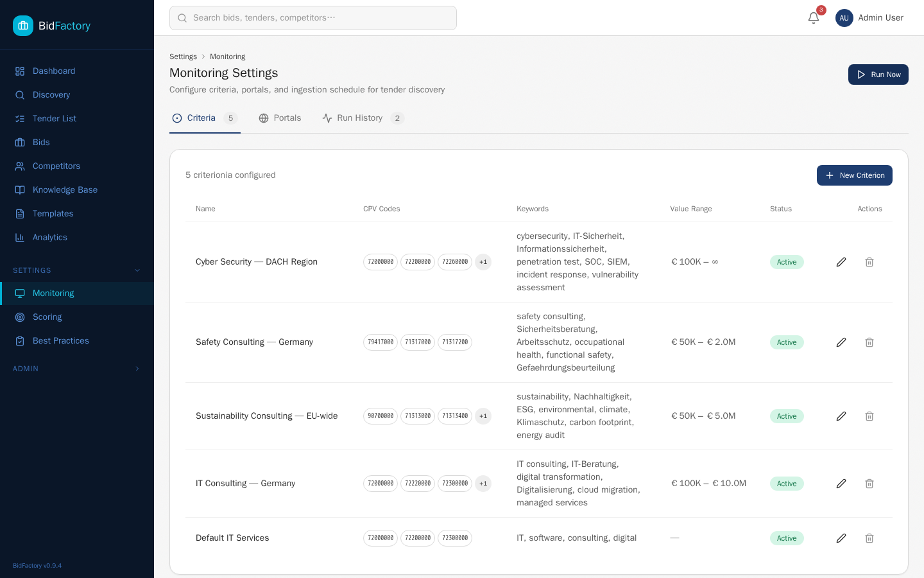This screenshot has width=924, height=578.
Task: Click CPV code 72260000 chip
Action: tap(455, 262)
